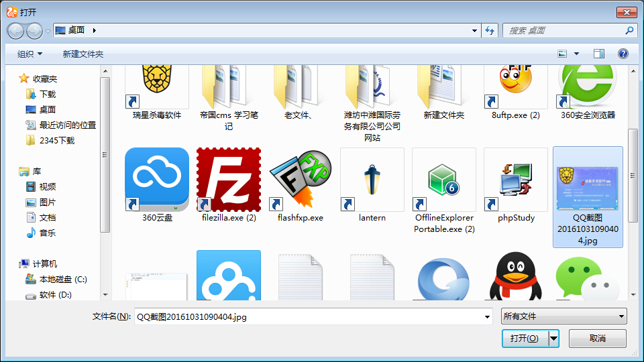Open the help question mark icon
The width and height of the screenshot is (644, 362).
623,54
